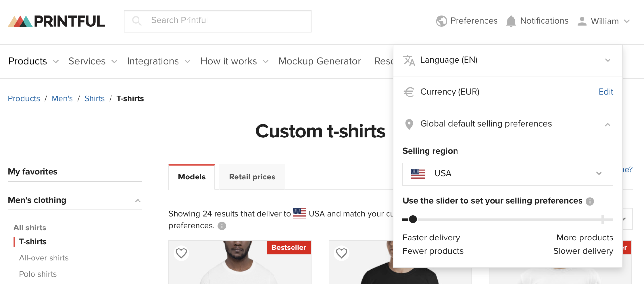Expand the Language (EN) section
Image resolution: width=644 pixels, height=284 pixels.
tap(508, 60)
